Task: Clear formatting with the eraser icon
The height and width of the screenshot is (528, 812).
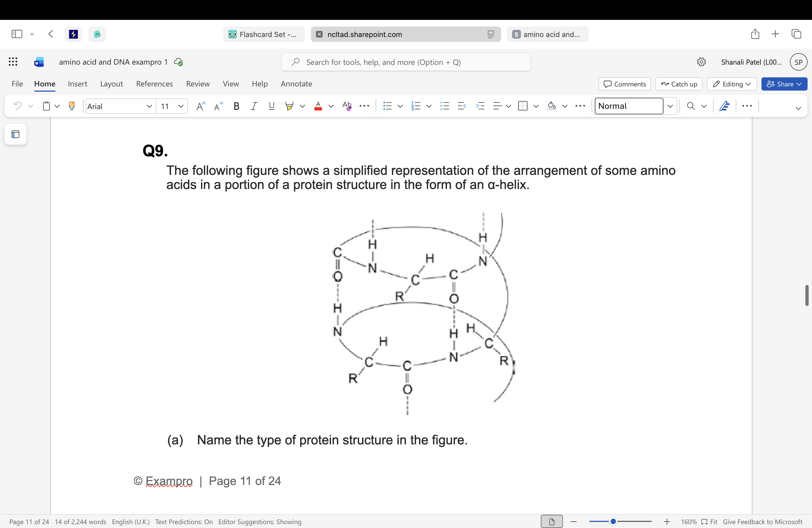Action: (347, 106)
